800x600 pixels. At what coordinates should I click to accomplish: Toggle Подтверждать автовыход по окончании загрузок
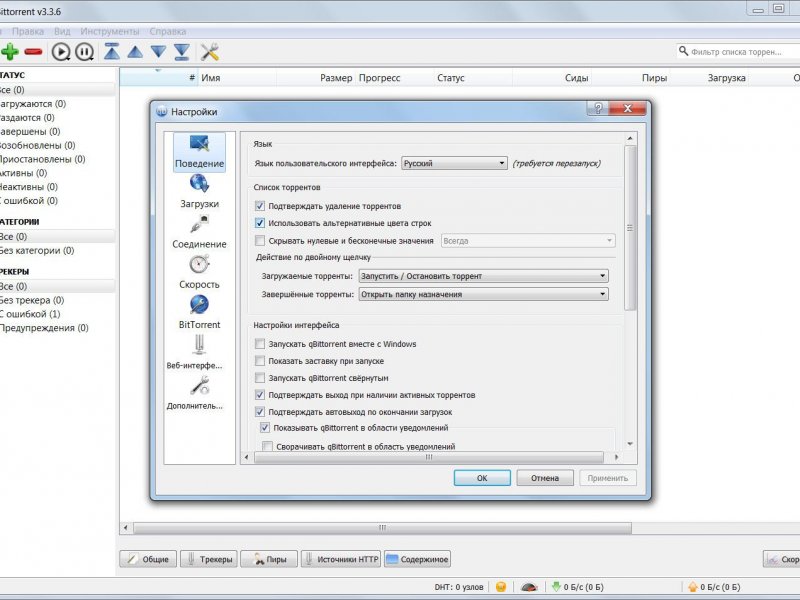260,412
